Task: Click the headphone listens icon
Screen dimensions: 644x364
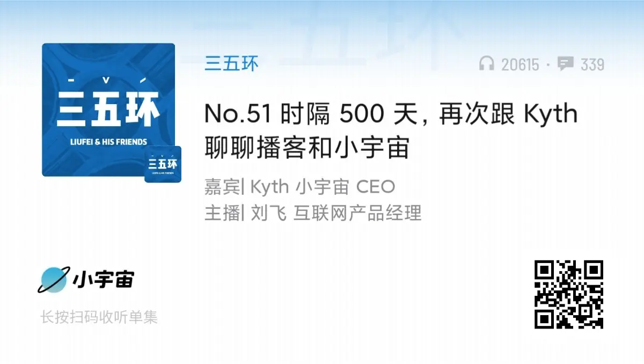Action: point(486,64)
